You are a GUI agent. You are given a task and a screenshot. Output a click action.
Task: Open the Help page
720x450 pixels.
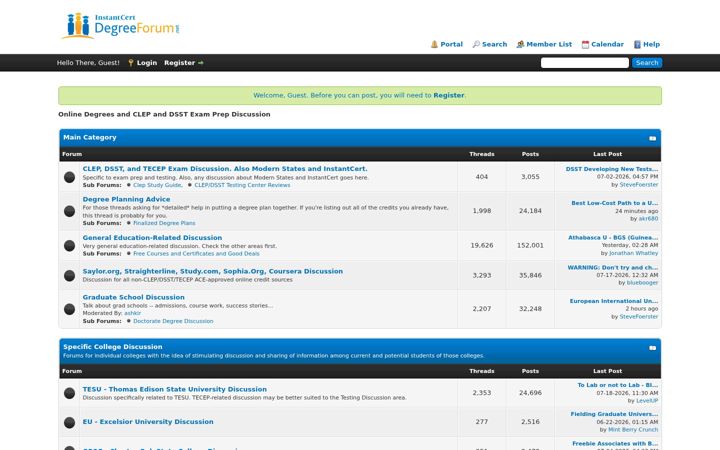[x=651, y=44]
